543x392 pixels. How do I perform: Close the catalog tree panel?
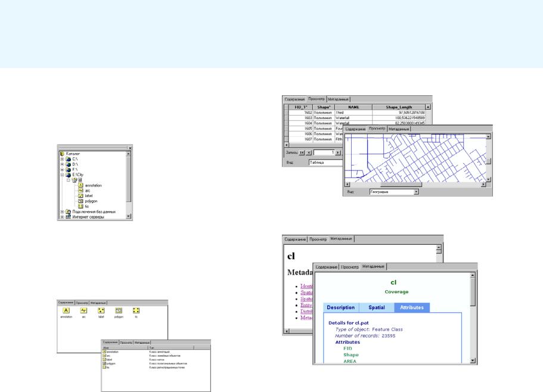[130, 148]
